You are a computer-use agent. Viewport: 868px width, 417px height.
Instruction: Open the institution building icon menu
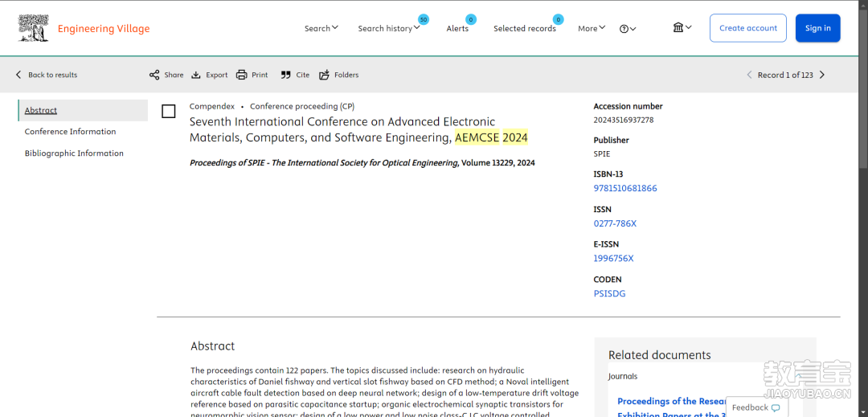pyautogui.click(x=682, y=27)
